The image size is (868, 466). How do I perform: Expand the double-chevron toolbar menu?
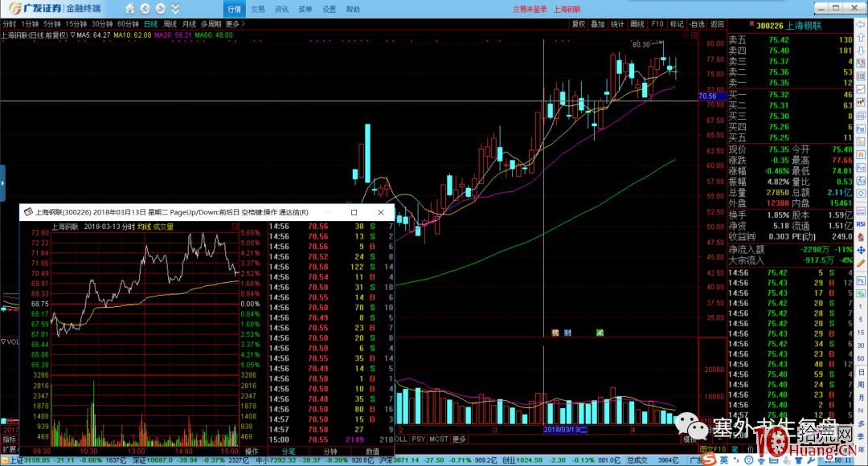click(175, 8)
